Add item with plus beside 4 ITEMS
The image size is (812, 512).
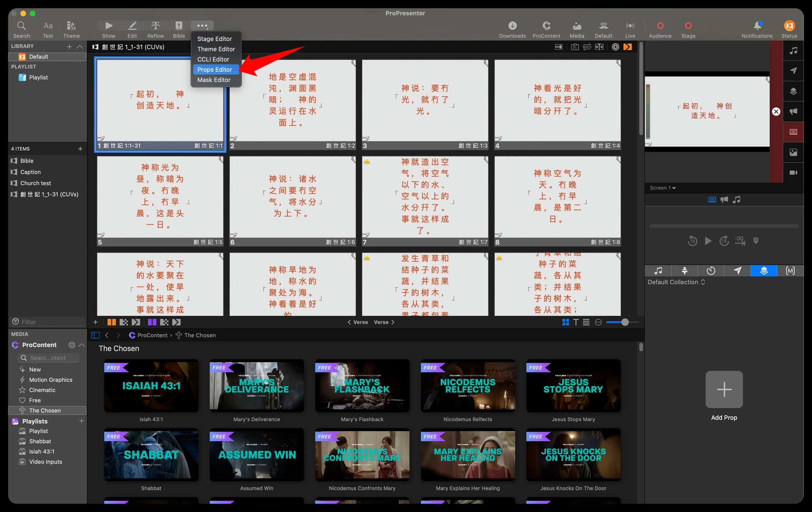point(80,149)
